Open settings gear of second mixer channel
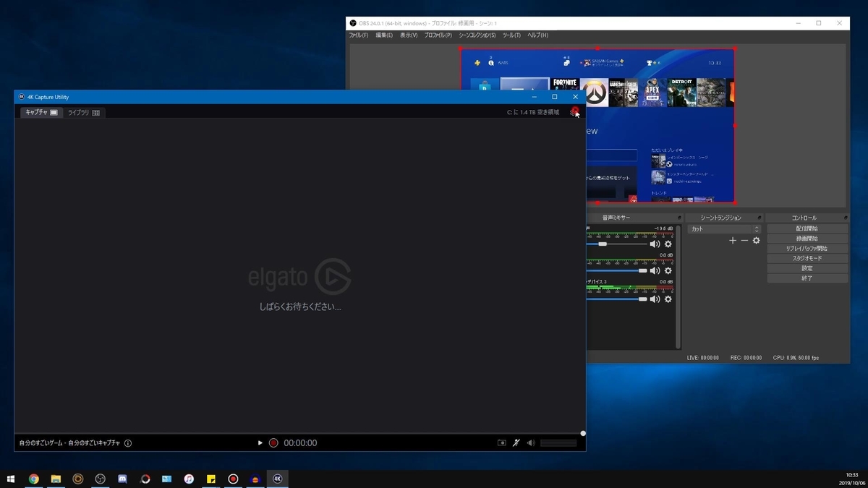 pos(668,271)
